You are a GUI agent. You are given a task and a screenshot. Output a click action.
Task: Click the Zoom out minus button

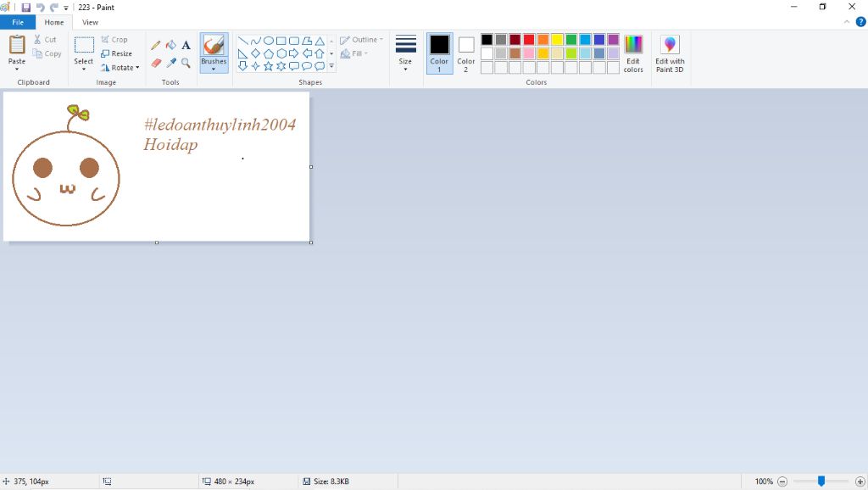pos(782,482)
